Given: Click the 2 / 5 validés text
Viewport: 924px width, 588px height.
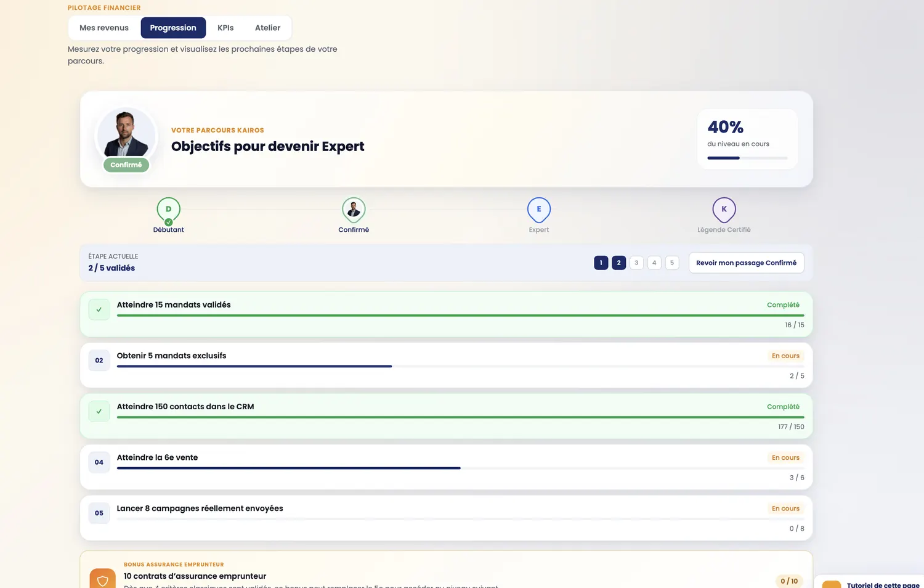Looking at the screenshot, I should point(111,268).
